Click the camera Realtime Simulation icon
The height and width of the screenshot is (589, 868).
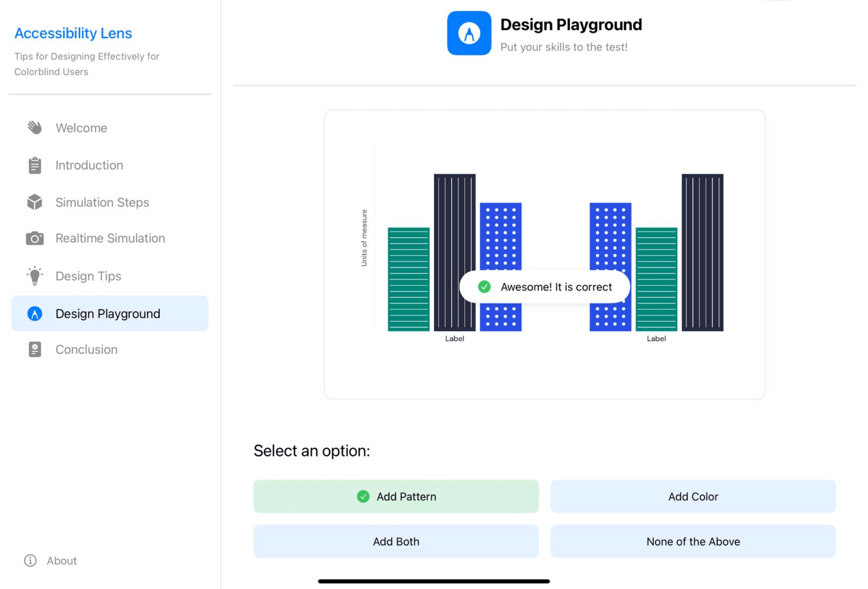(35, 238)
